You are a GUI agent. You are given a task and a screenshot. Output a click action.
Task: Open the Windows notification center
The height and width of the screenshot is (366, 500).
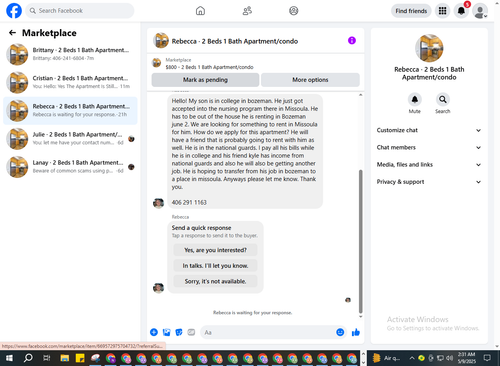click(x=487, y=358)
